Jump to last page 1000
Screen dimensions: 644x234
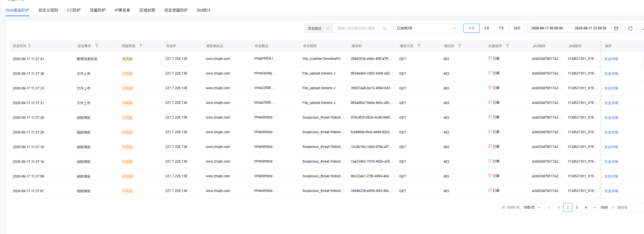click(x=604, y=207)
